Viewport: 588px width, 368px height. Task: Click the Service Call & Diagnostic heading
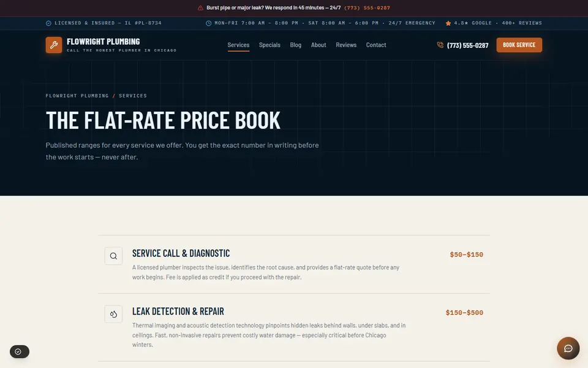tap(181, 253)
